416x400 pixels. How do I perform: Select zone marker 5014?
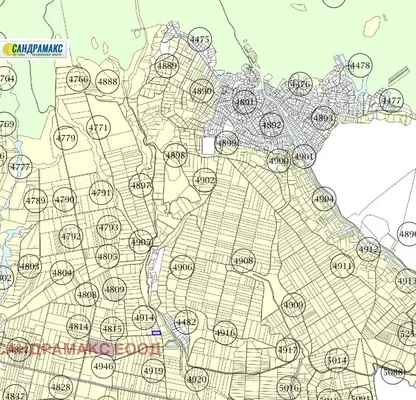click(337, 360)
